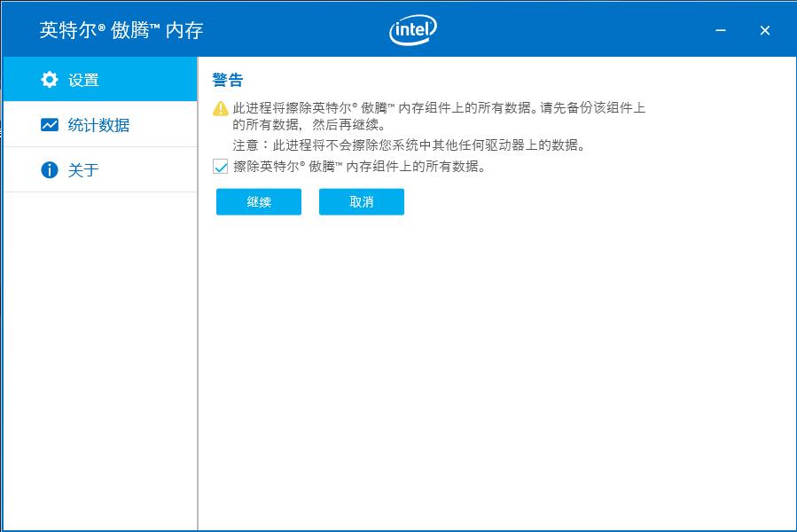The height and width of the screenshot is (532, 797).
Task: Minimize the Intel Optane Memory window
Action: click(719, 29)
